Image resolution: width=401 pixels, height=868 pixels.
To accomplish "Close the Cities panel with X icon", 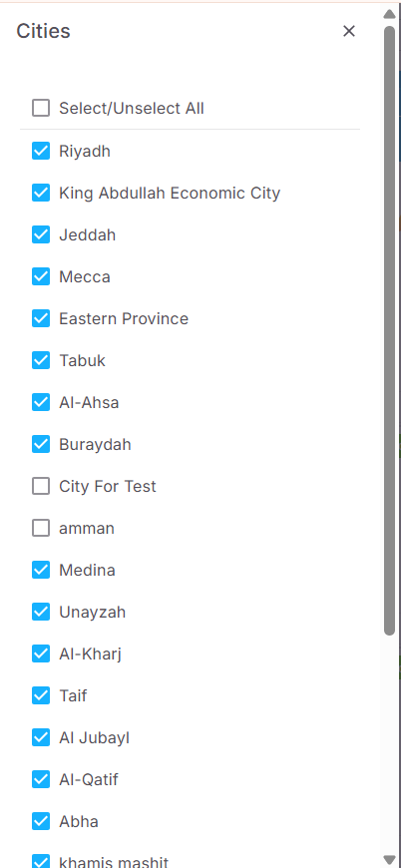I will (x=348, y=31).
